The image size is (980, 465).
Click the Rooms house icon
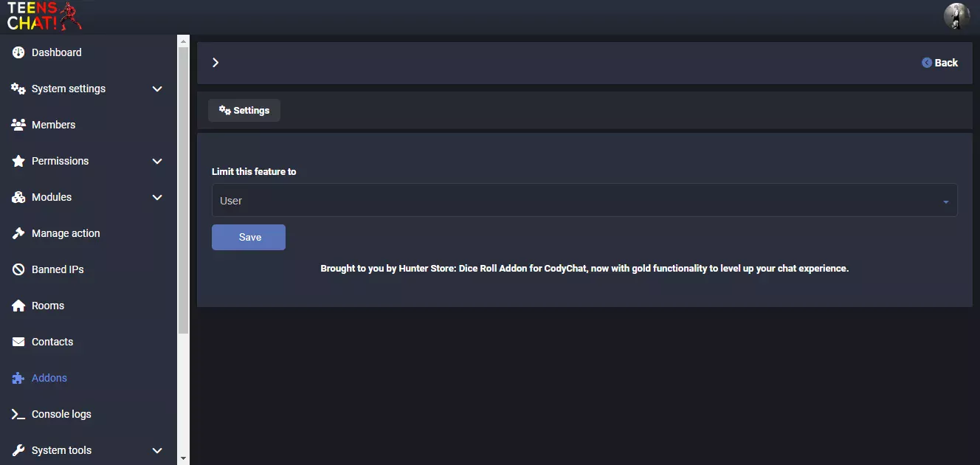tap(18, 306)
